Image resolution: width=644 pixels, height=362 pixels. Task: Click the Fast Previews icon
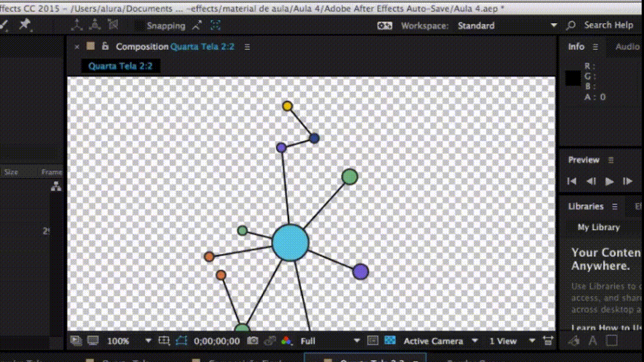click(548, 341)
